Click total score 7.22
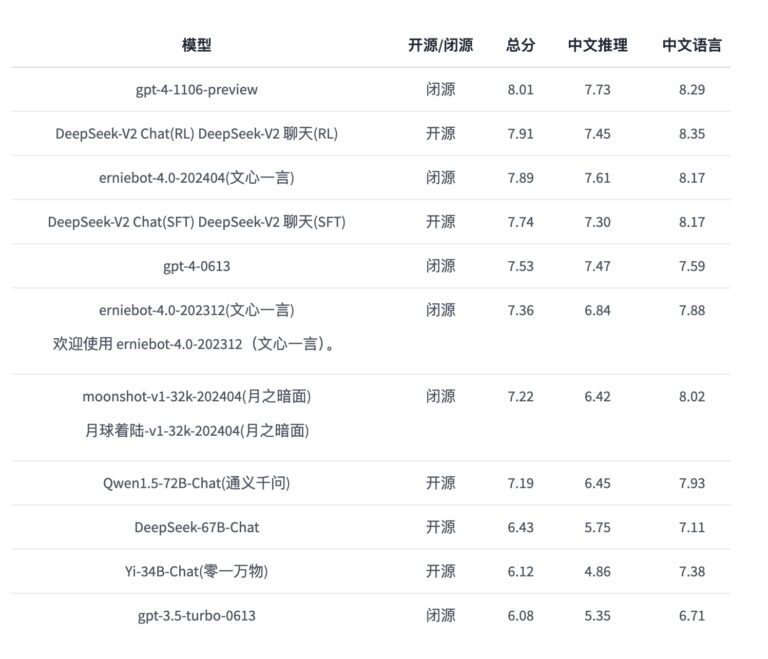Image resolution: width=768 pixels, height=659 pixels. pyautogui.click(x=520, y=396)
